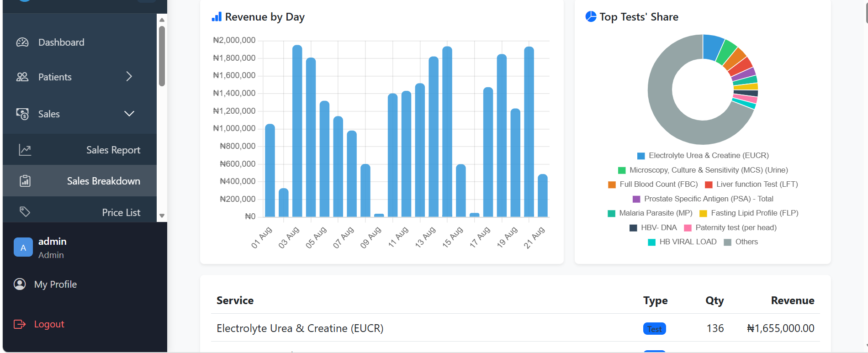
Task: Click the ₦1,655,000.00 revenue cell
Action: click(781, 328)
